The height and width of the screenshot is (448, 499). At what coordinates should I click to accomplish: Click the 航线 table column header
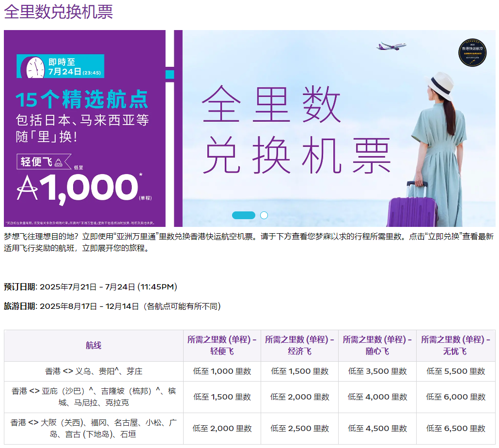pyautogui.click(x=94, y=346)
